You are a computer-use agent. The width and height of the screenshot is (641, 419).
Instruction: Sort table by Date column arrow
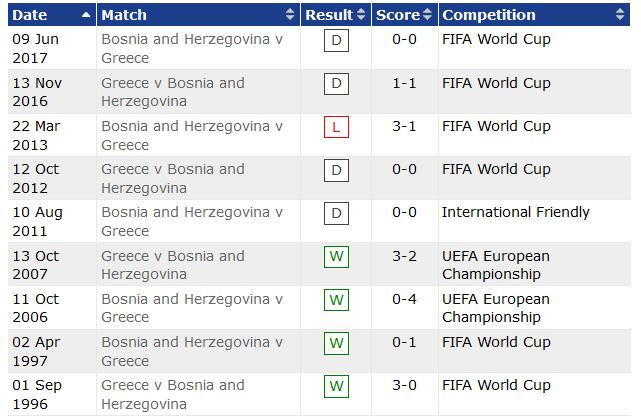click(86, 15)
